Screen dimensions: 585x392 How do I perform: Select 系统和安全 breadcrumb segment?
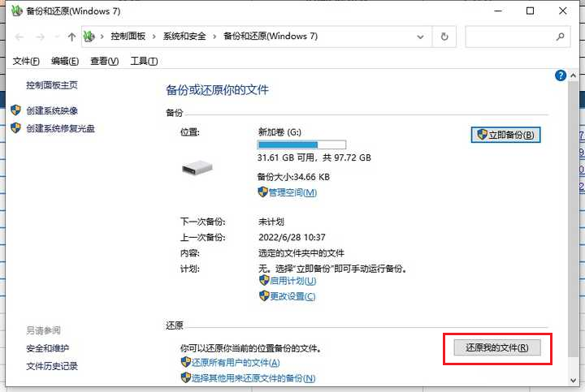point(184,37)
